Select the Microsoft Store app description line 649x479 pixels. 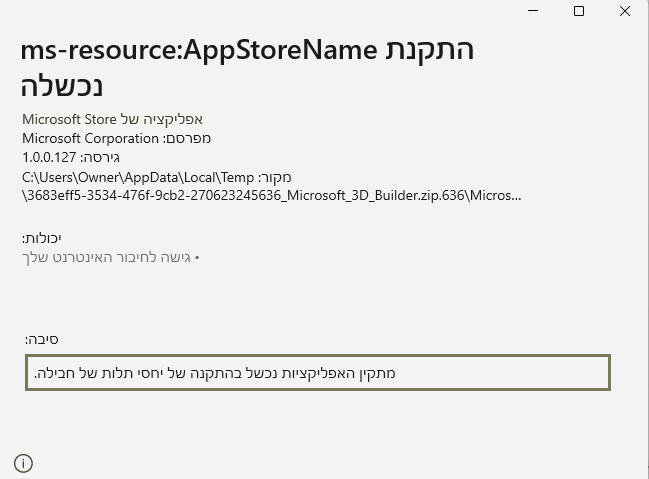(x=112, y=119)
